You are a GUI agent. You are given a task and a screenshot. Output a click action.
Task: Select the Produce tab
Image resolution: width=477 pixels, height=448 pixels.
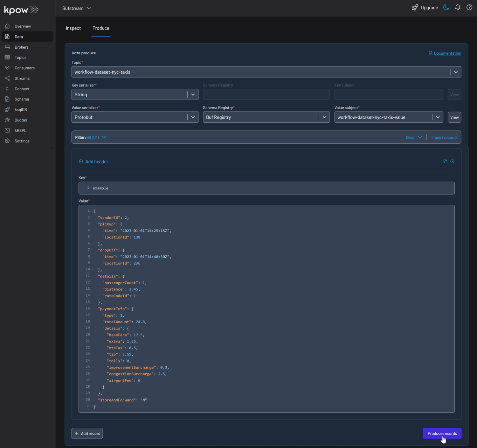pos(101,28)
